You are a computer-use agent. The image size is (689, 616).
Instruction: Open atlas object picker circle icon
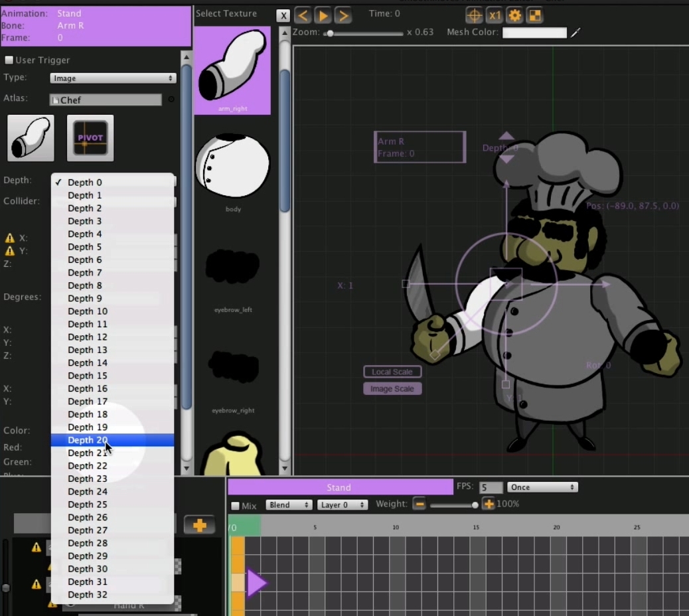(171, 100)
